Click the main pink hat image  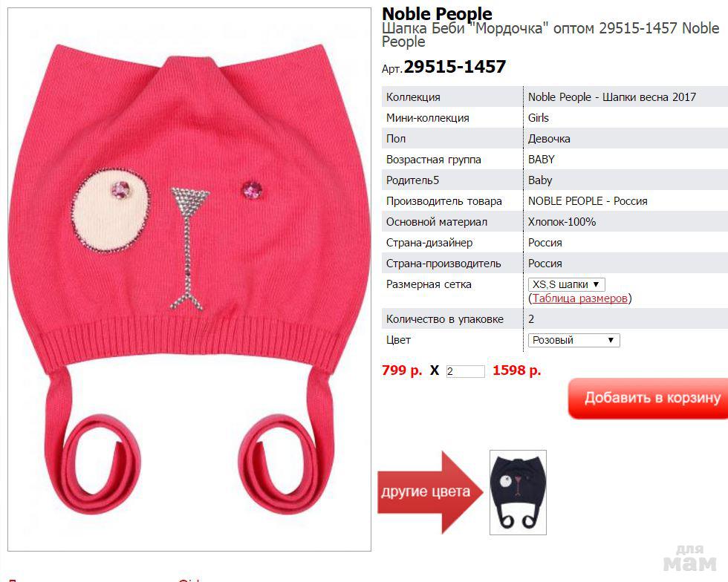189,279
